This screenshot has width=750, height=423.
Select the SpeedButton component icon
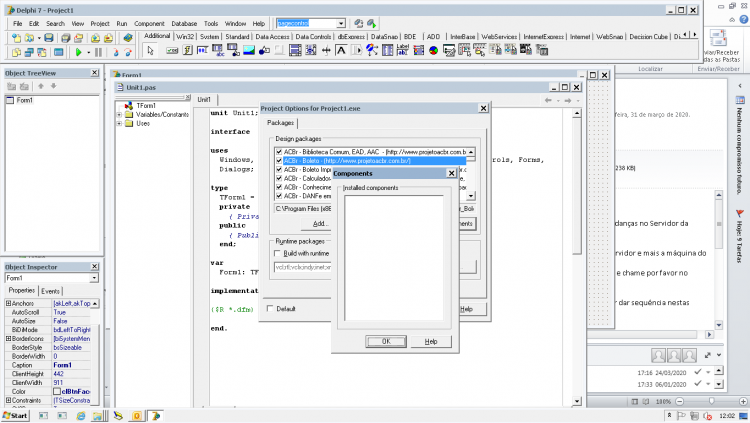pos(188,50)
